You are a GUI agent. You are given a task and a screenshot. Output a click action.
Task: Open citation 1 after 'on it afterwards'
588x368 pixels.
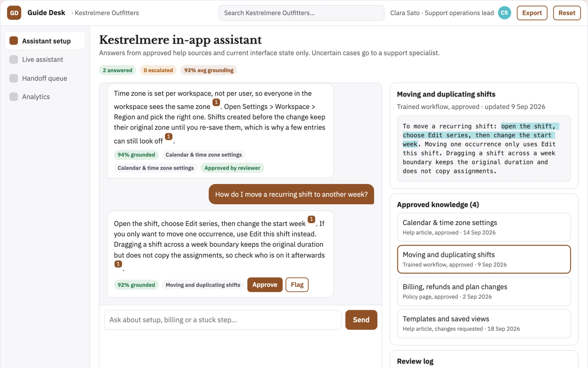[x=118, y=264]
